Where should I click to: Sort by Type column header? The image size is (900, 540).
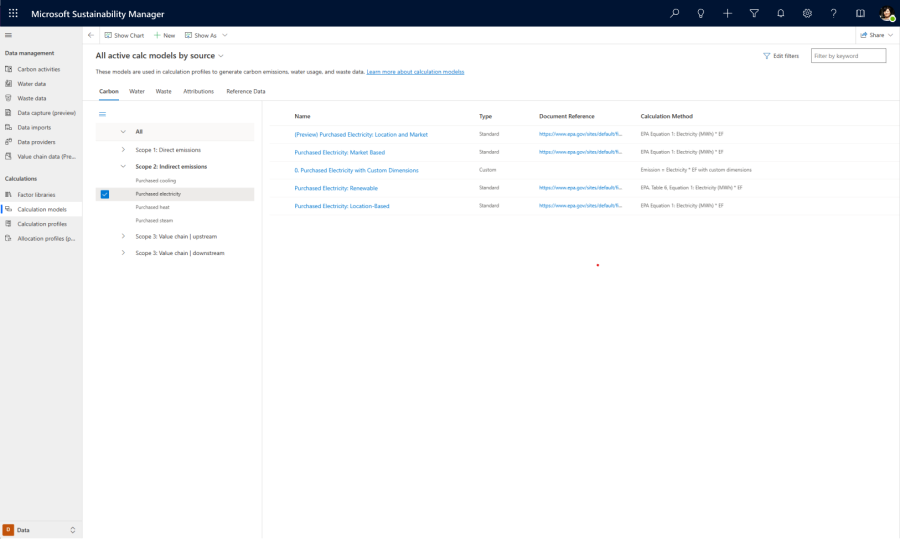point(485,116)
